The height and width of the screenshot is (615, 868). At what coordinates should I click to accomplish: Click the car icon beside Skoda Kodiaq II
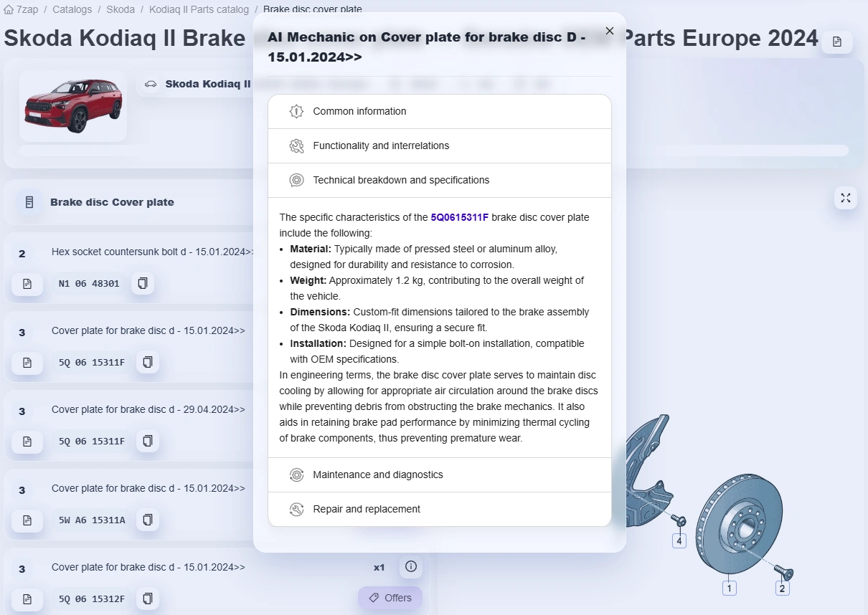pyautogui.click(x=151, y=84)
